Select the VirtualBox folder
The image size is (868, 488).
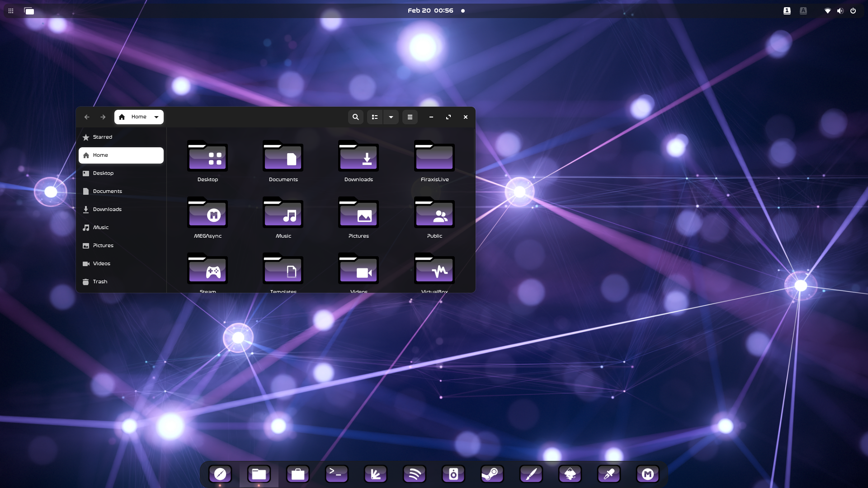point(434,269)
